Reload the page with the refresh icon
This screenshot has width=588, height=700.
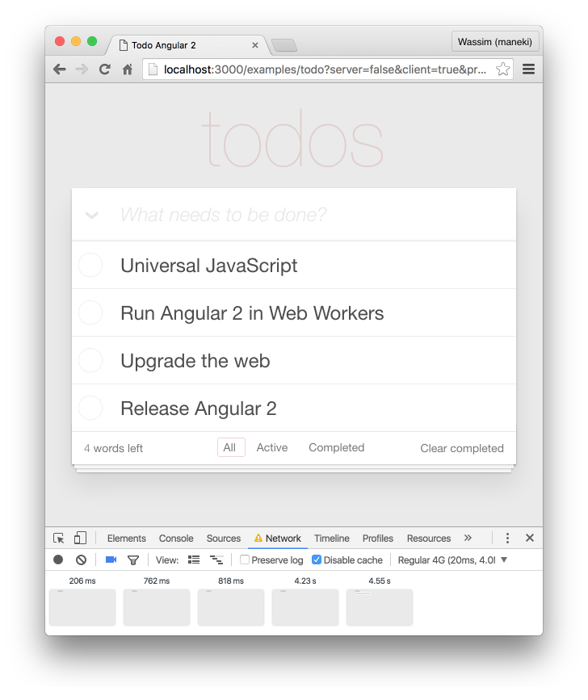105,69
